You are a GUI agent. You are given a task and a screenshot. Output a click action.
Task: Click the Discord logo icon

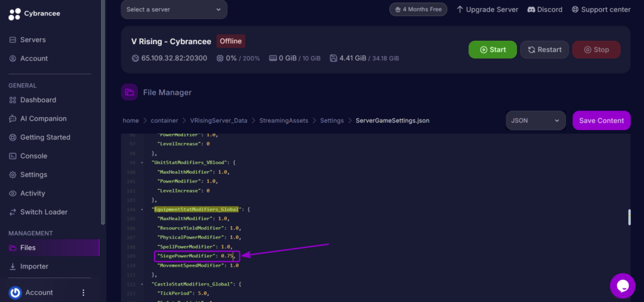click(x=531, y=9)
